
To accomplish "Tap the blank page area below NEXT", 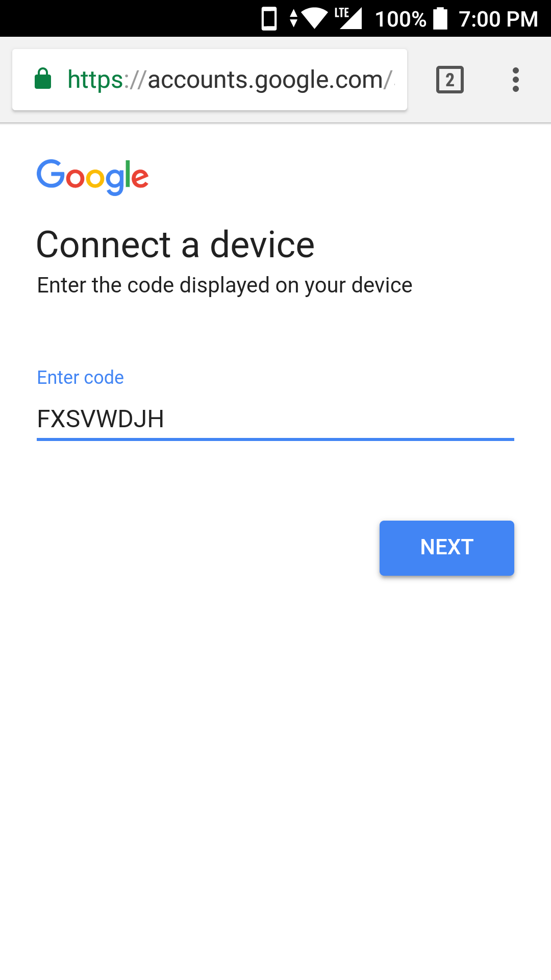I will point(275,766).
